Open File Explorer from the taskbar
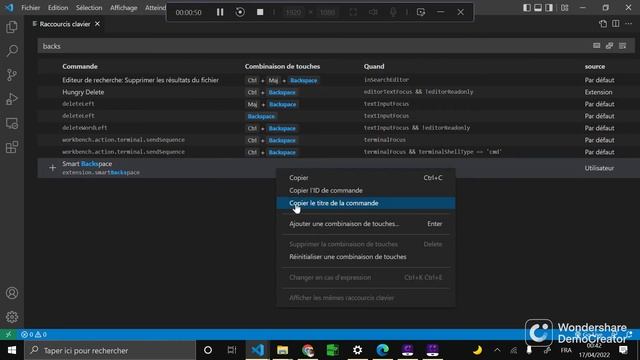This screenshot has height=360, width=640. point(282,350)
